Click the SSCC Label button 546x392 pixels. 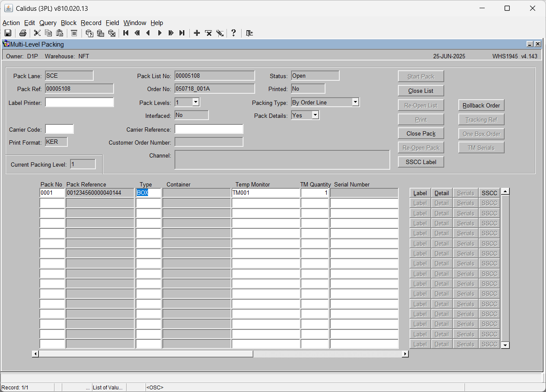[421, 162]
